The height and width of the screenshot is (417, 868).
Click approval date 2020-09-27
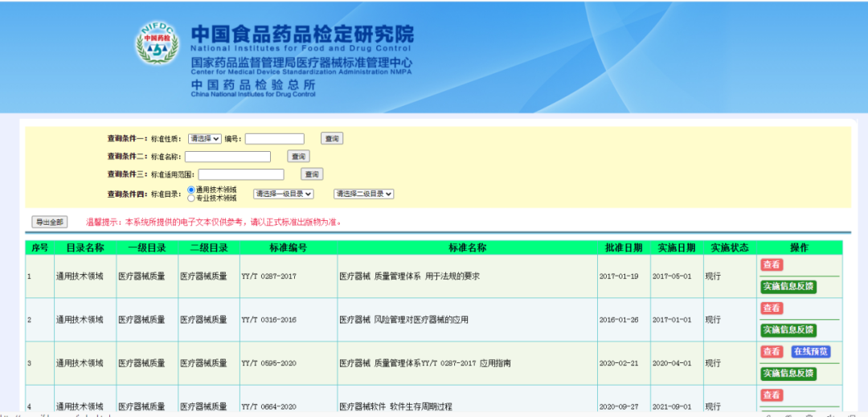click(x=619, y=407)
